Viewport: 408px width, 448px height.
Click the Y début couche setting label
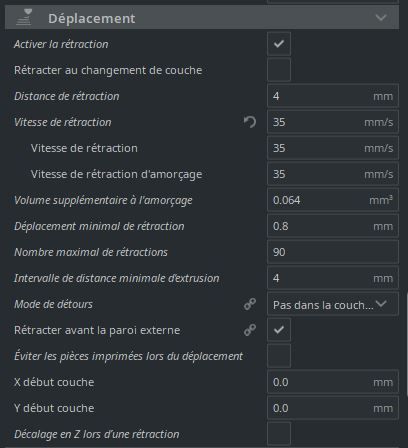click(54, 408)
